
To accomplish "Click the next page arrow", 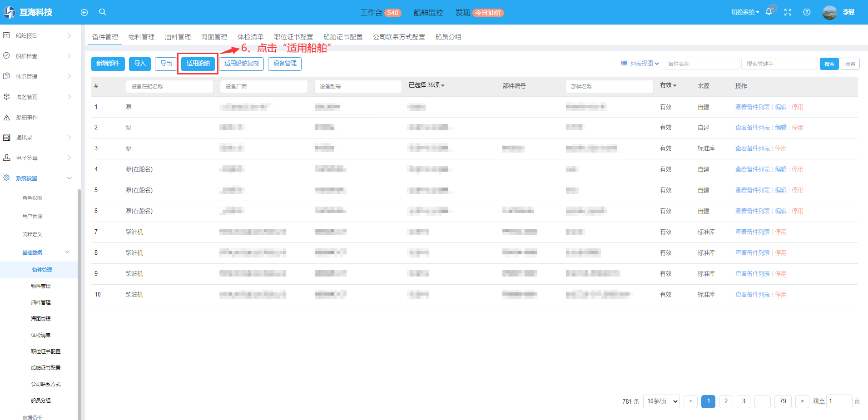I will (802, 401).
